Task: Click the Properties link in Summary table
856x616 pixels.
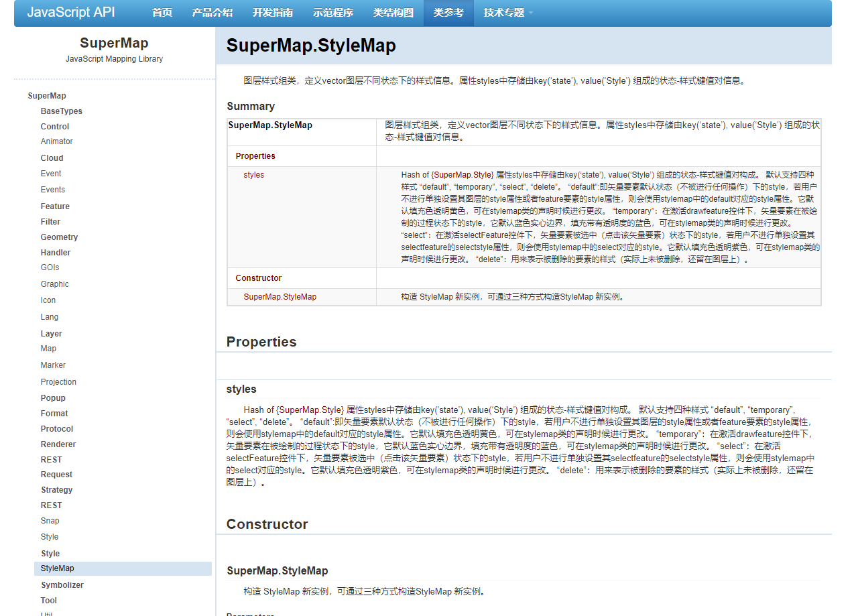Action: click(x=255, y=156)
